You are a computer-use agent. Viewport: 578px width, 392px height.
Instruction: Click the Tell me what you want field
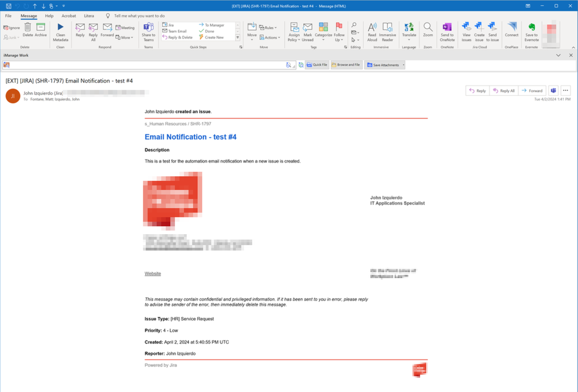click(139, 16)
